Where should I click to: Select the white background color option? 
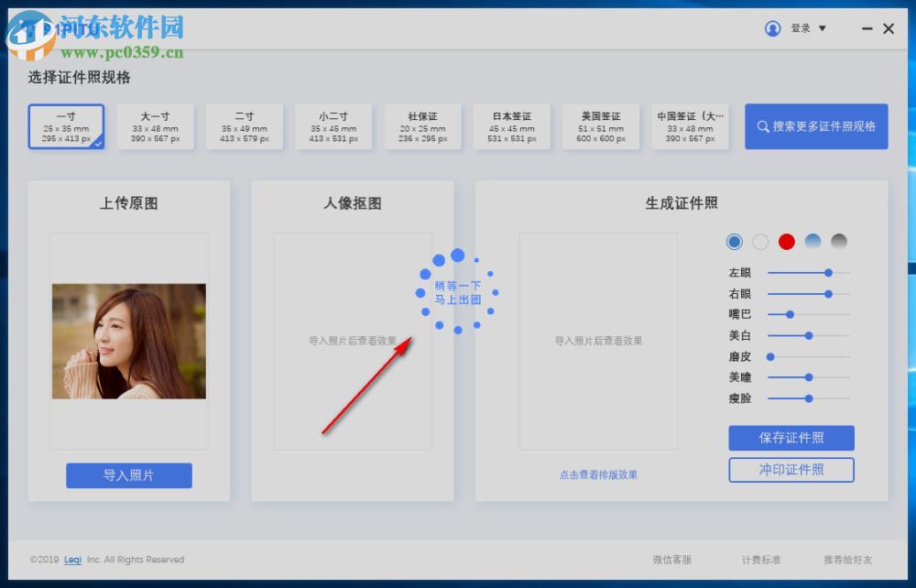coord(760,242)
